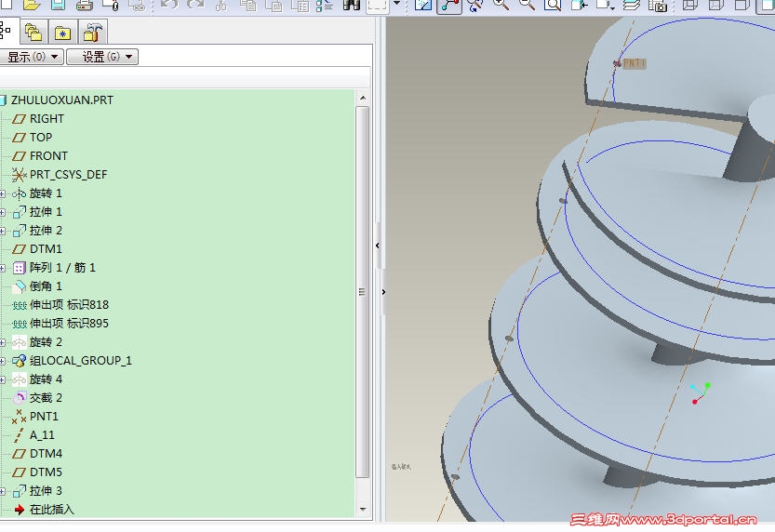775x532 pixels.
Task: Expand the 拉伸 3 feature node
Action: [x=3, y=491]
